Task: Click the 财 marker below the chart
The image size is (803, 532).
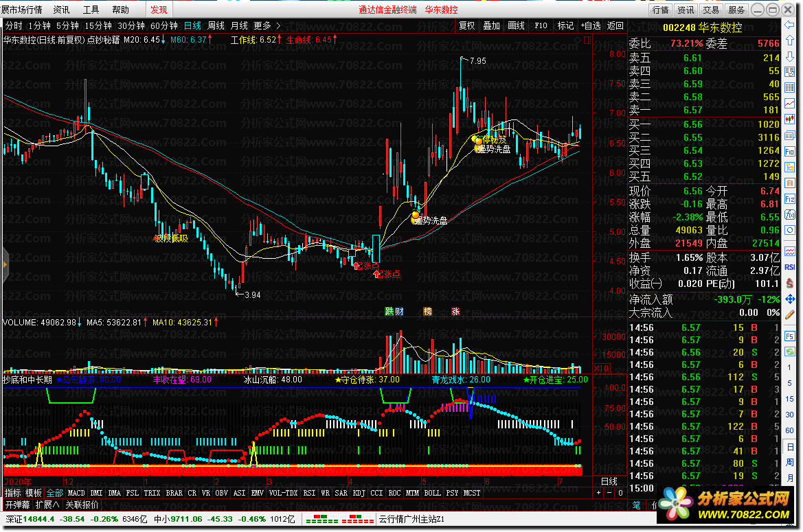Action: [x=399, y=311]
